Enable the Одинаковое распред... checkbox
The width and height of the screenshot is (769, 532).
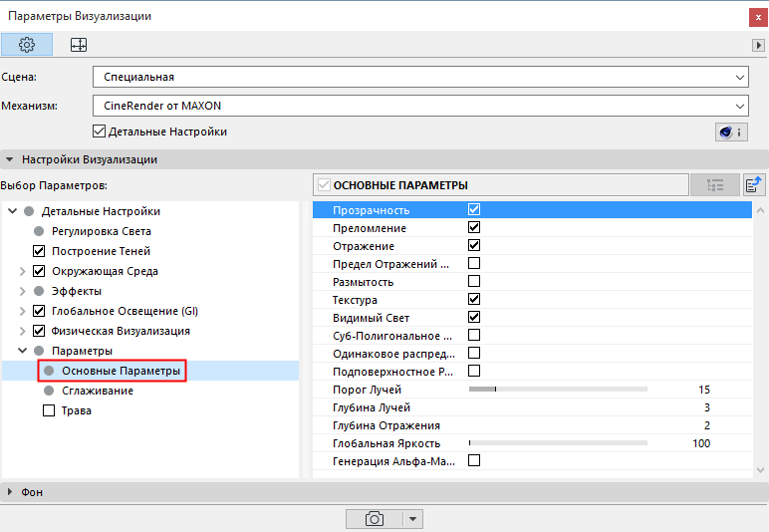pyautogui.click(x=474, y=353)
